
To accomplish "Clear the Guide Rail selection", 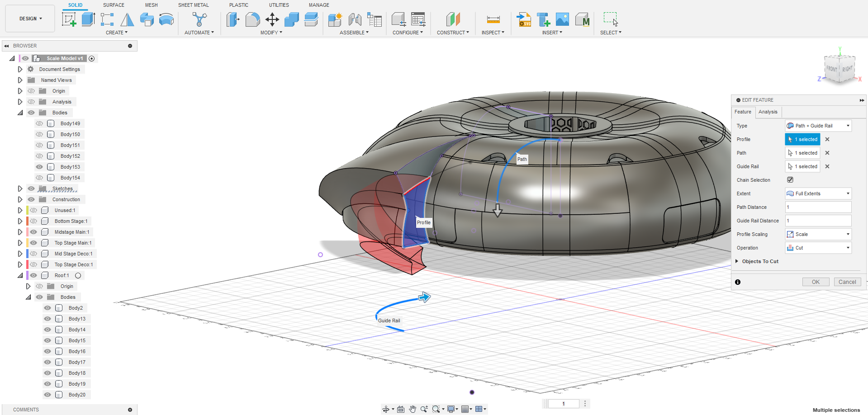I will pos(827,166).
